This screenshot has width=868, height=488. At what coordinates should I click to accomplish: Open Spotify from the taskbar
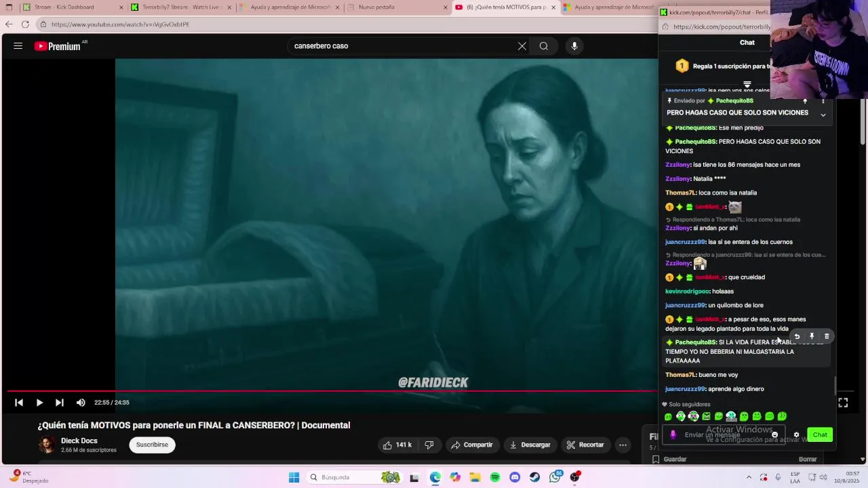(495, 477)
